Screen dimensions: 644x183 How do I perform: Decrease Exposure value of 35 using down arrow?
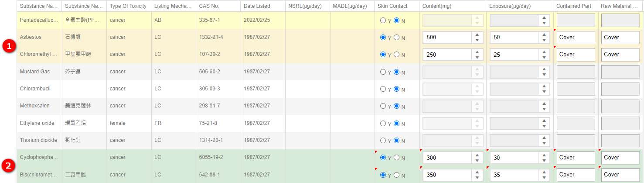tap(544, 177)
